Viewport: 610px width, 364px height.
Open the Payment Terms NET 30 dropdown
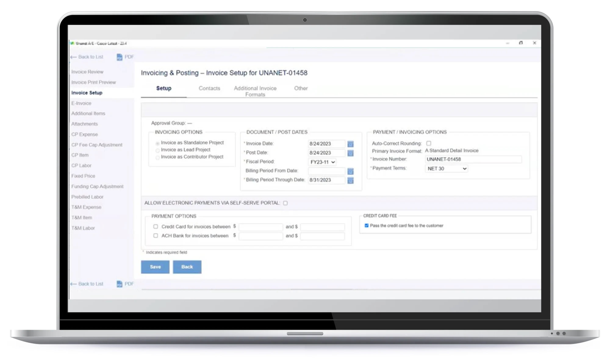tap(447, 169)
